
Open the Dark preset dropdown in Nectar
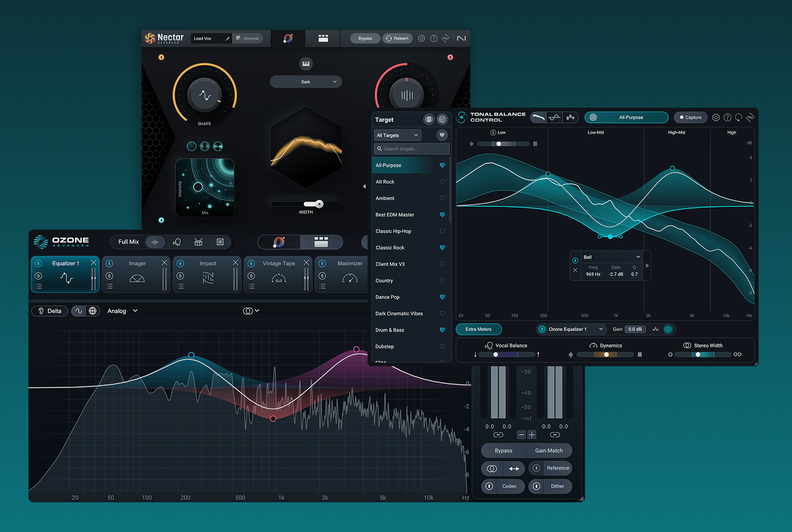[x=306, y=82]
